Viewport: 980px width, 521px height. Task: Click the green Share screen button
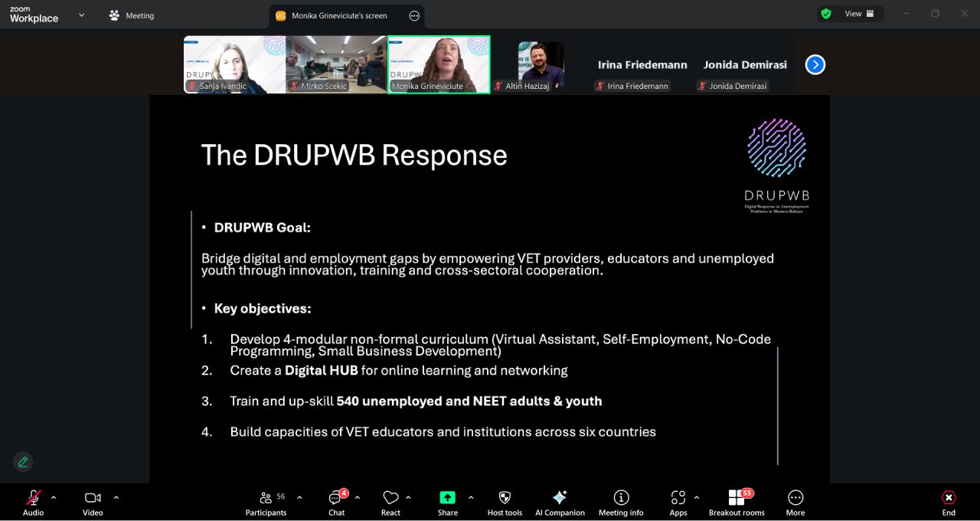pos(447,498)
